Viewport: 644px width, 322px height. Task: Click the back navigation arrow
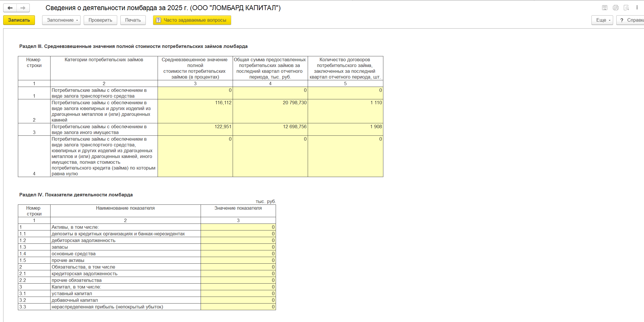[x=10, y=8]
